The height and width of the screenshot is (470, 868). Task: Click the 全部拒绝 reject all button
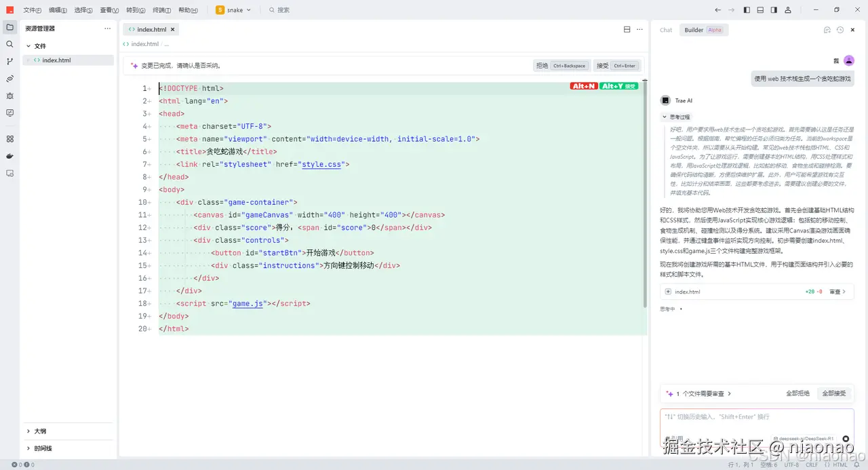[x=797, y=393]
